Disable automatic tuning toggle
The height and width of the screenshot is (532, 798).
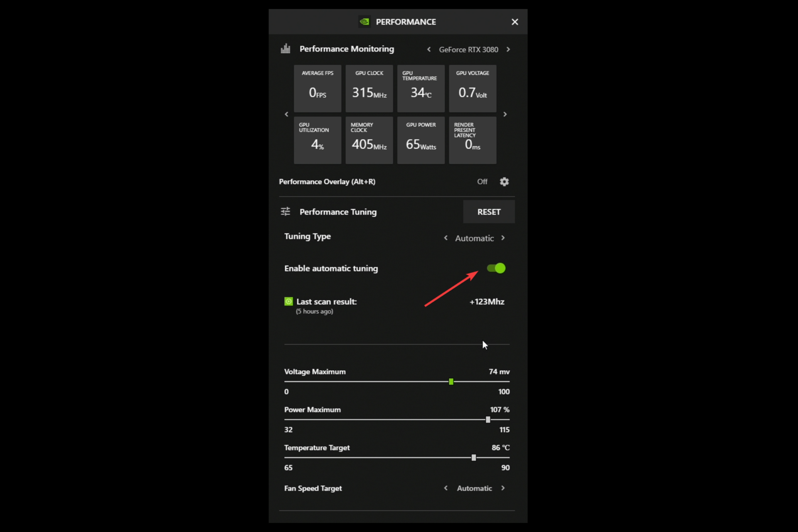coord(496,268)
